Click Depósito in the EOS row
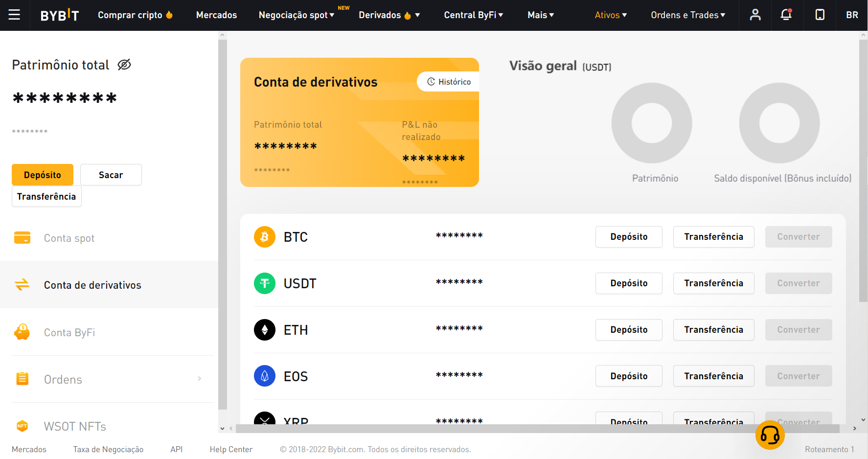 (x=629, y=376)
